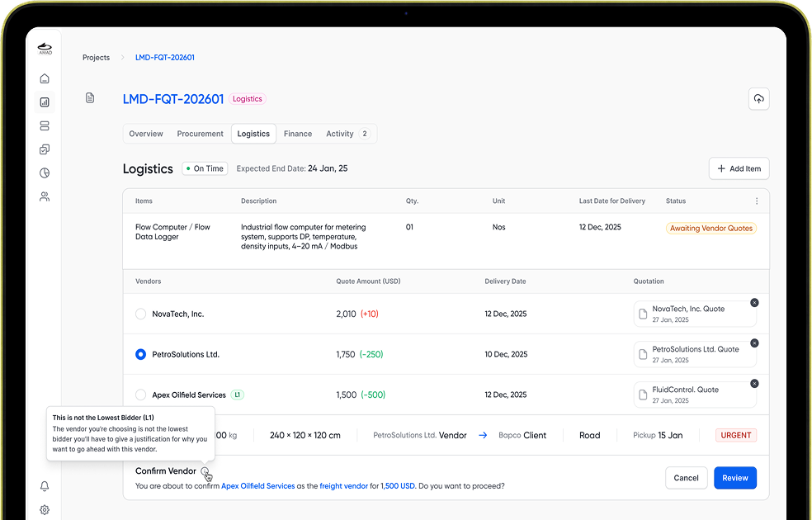Remove the PetroSolutions Ltd. Quote attachment
The width and height of the screenshot is (812, 520).
point(754,343)
